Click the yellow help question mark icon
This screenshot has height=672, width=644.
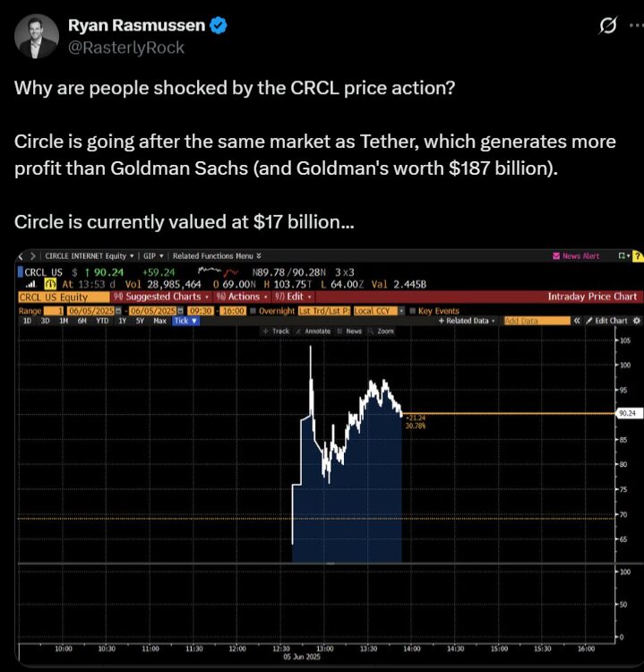tap(637, 256)
